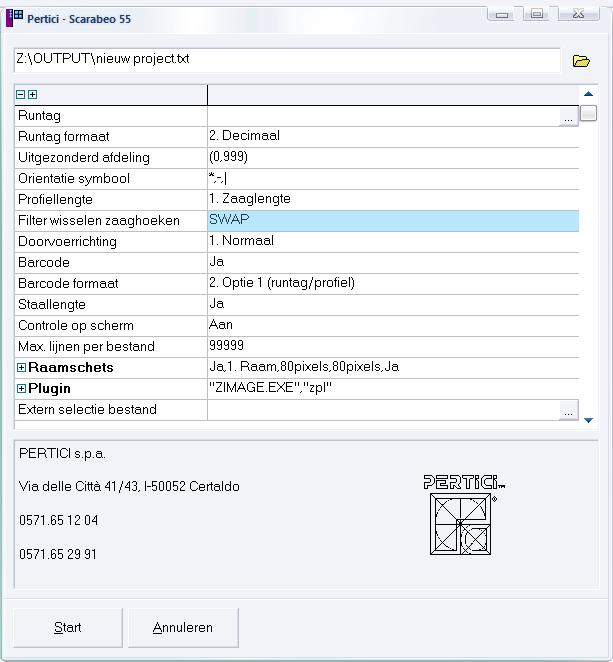613x662 pixels.
Task: Open the folder browse icon for output file
Action: 581,61
